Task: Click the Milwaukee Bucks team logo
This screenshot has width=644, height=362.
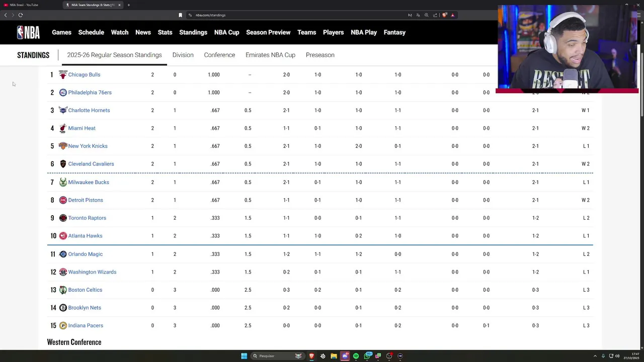Action: (63, 182)
